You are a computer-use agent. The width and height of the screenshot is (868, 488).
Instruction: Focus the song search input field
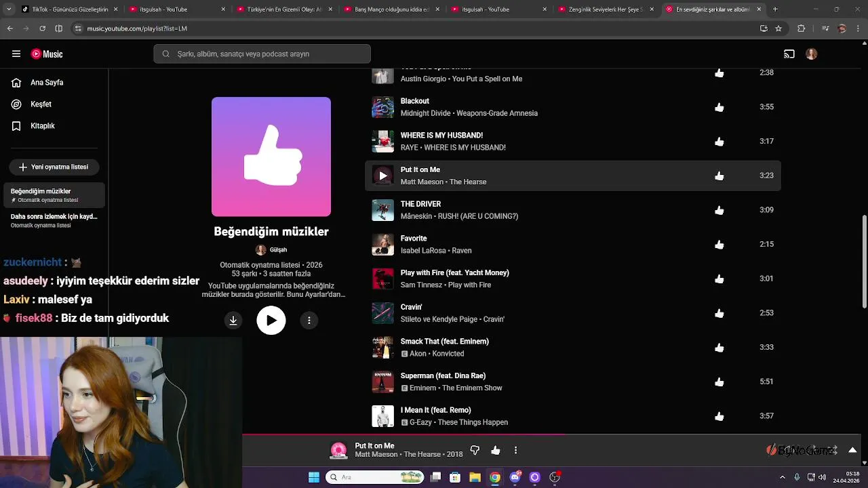(x=262, y=54)
